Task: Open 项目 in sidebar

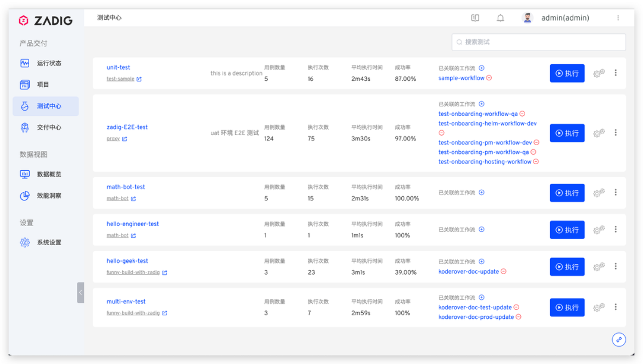Action: [45, 84]
